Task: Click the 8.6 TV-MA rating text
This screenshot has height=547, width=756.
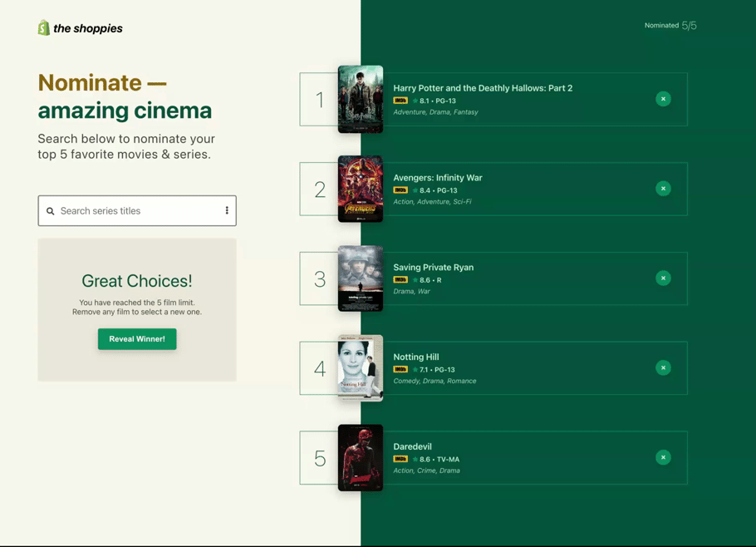Action: point(439,460)
